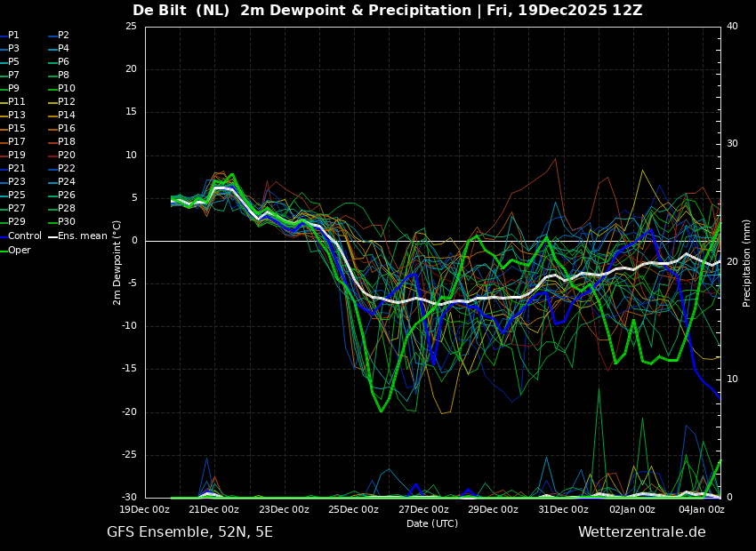Select the -5 dewpoint axis value
Image resolution: width=756 pixels, height=551 pixels.
click(x=133, y=283)
